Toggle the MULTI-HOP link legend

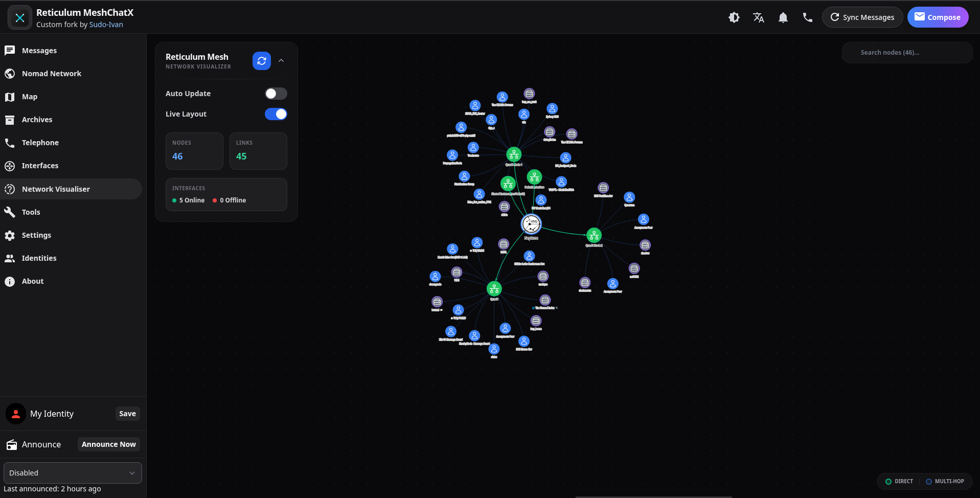[x=945, y=481]
